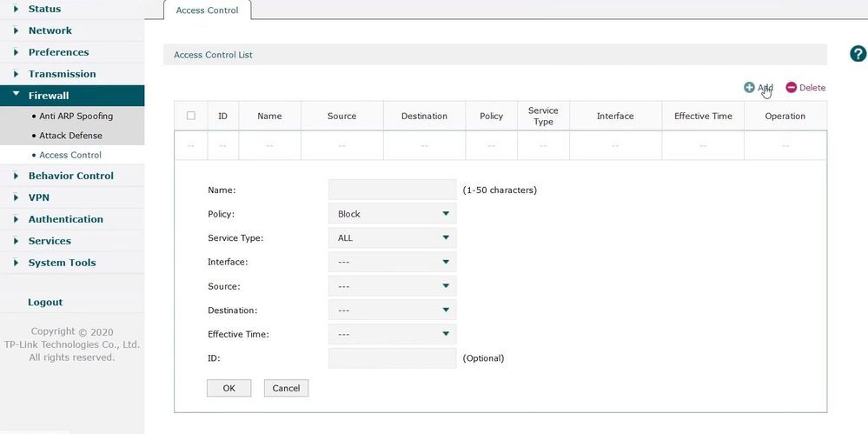Open the Source dropdown
Screen dimensions: 868x434
tap(392, 286)
